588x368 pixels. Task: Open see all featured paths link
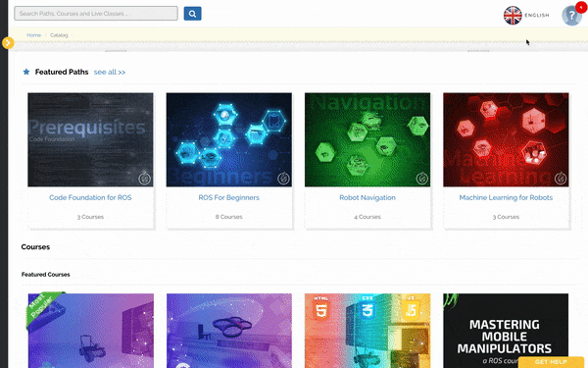[x=110, y=72]
